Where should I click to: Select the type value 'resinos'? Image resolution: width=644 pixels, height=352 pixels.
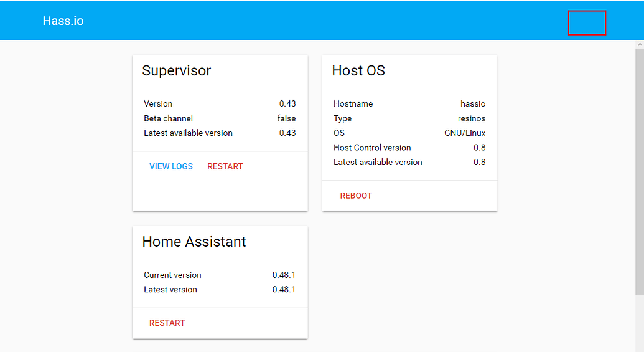pos(472,118)
